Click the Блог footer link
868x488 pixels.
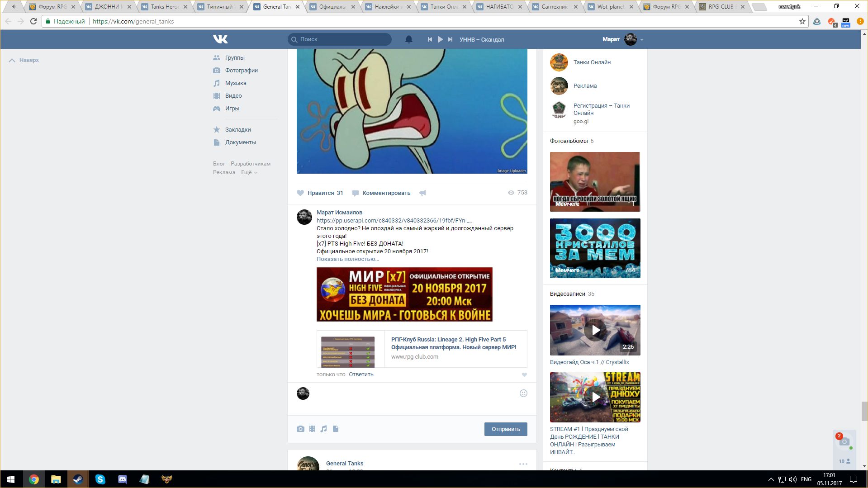pyautogui.click(x=219, y=164)
